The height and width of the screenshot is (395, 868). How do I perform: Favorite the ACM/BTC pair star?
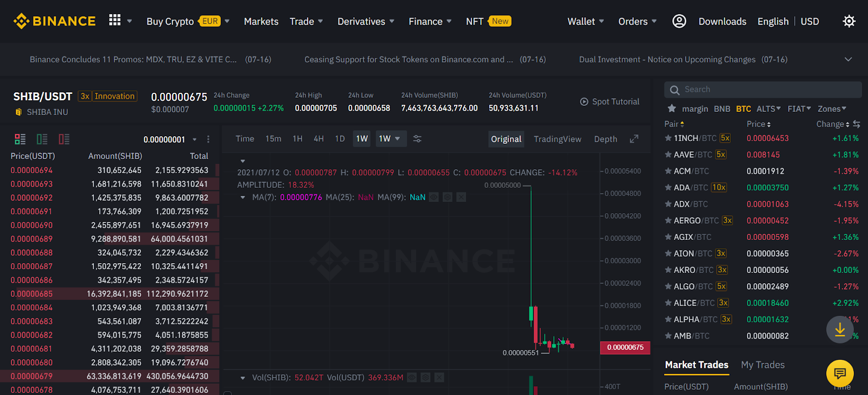click(x=668, y=171)
